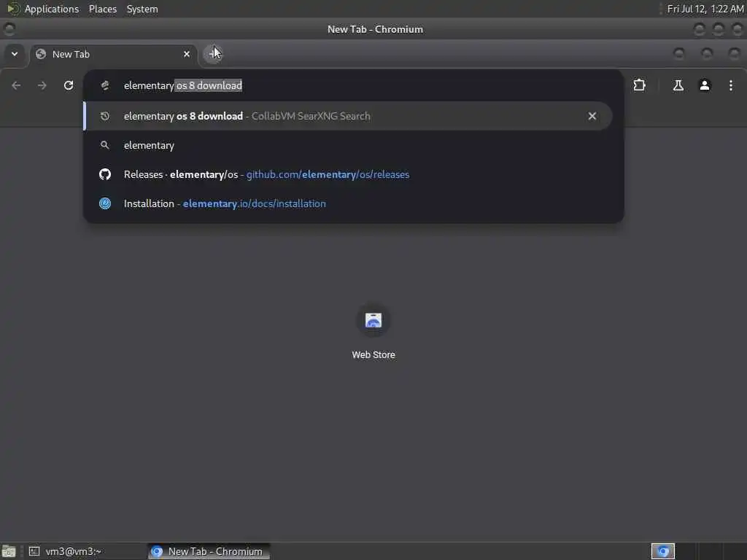Image resolution: width=747 pixels, height=560 pixels.
Task: Choose the 'elementary os 8 download' history suggestion
Action: click(347, 116)
